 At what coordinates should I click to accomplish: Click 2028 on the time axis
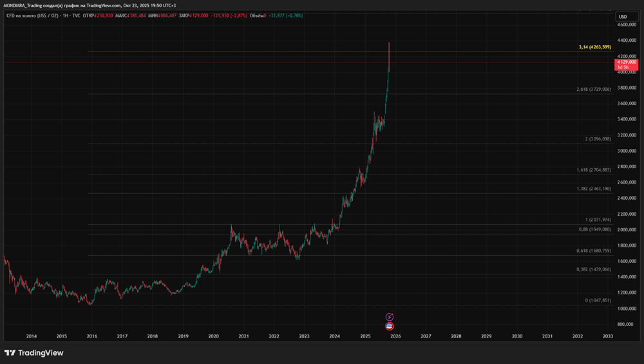[x=457, y=336]
